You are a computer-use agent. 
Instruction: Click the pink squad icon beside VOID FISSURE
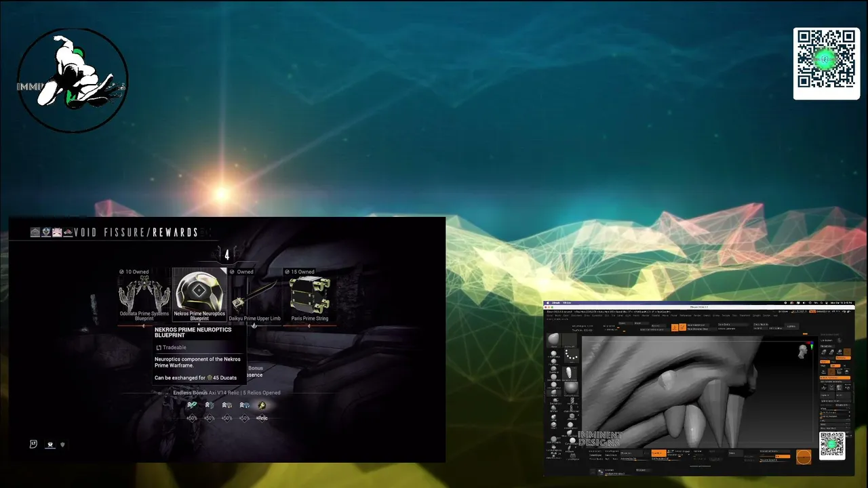(x=57, y=232)
